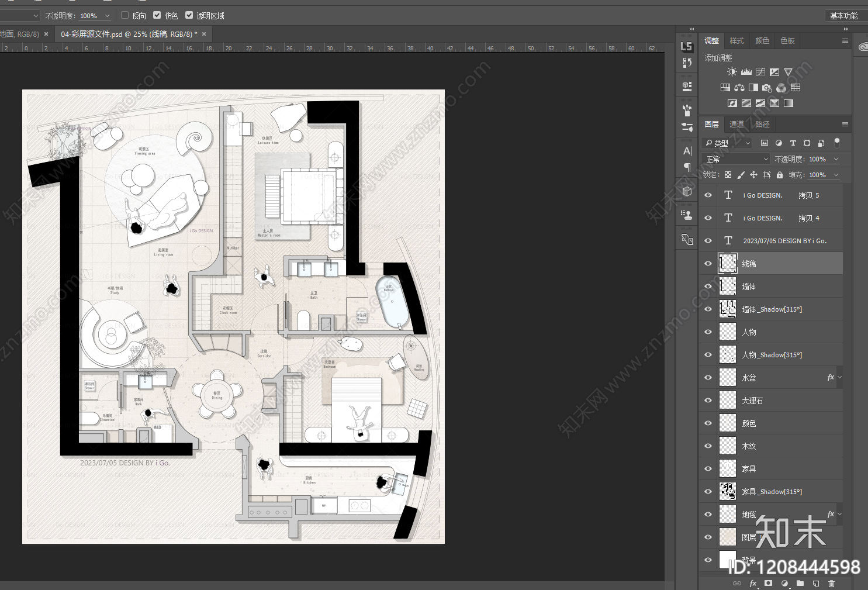Image resolution: width=868 pixels, height=590 pixels.
Task: Toggle layer filter on/off switch
Action: (x=837, y=142)
